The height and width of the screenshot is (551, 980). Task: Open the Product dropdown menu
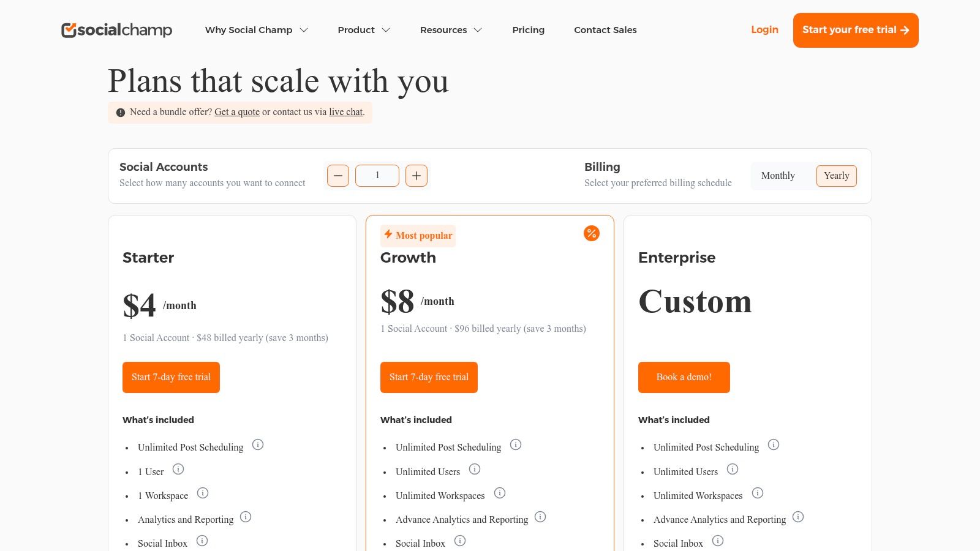364,30
